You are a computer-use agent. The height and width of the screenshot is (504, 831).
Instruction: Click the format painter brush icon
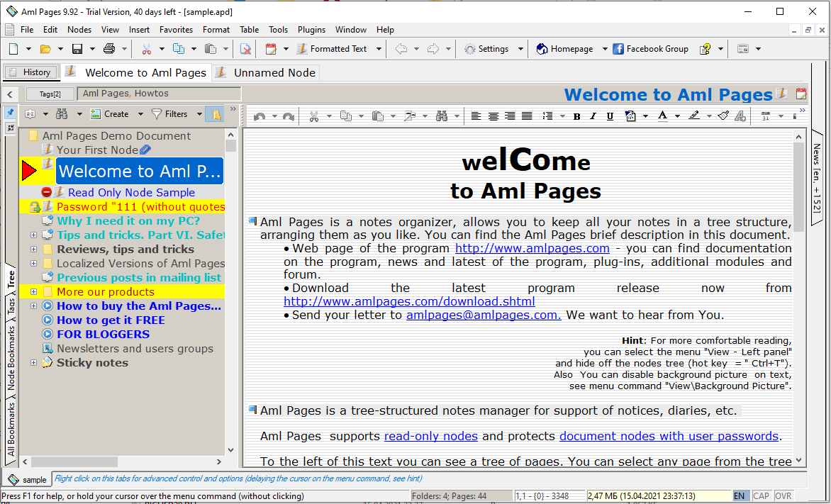click(x=723, y=116)
